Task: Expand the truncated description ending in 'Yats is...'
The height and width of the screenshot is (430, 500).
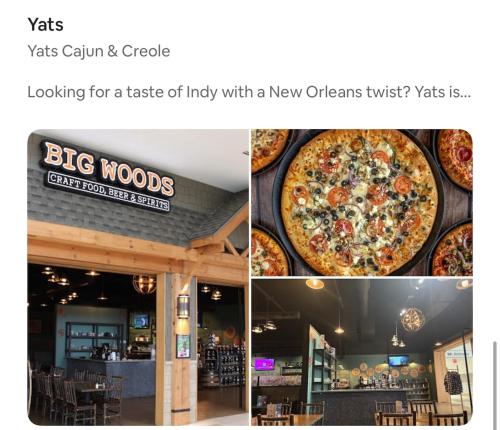Action: pos(249,92)
